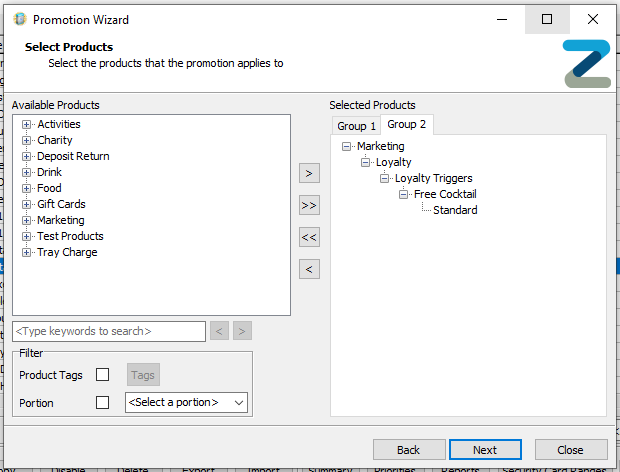This screenshot has width=620, height=472.
Task: Enable the Product Tags filter checkbox
Action: click(102, 374)
